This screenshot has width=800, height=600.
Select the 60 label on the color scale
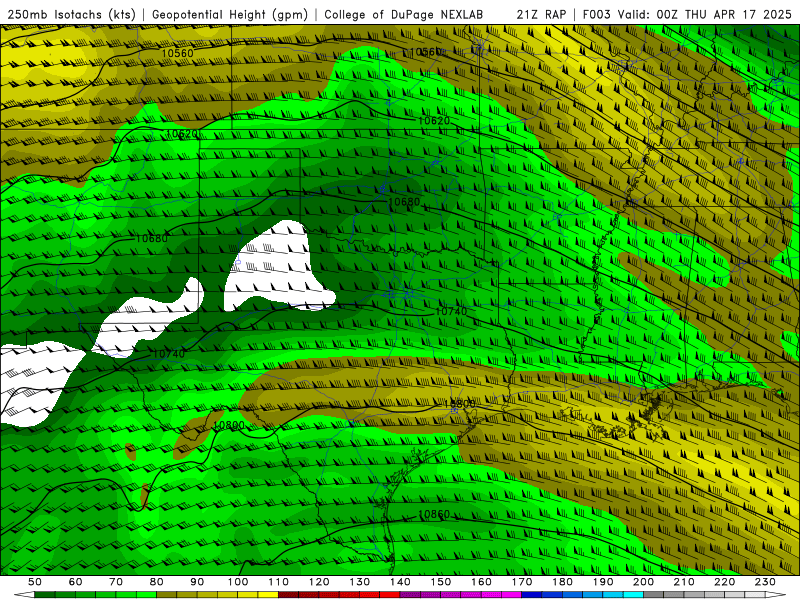pos(75,582)
